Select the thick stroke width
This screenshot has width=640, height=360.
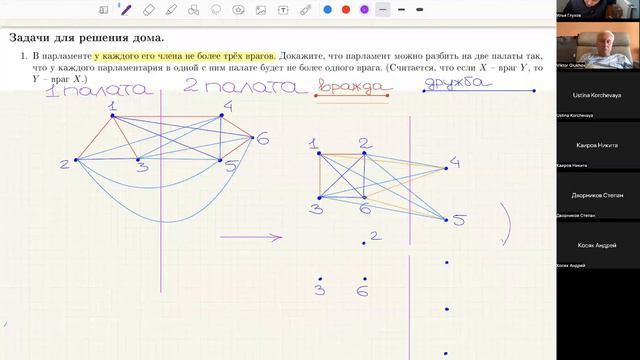coord(420,9)
